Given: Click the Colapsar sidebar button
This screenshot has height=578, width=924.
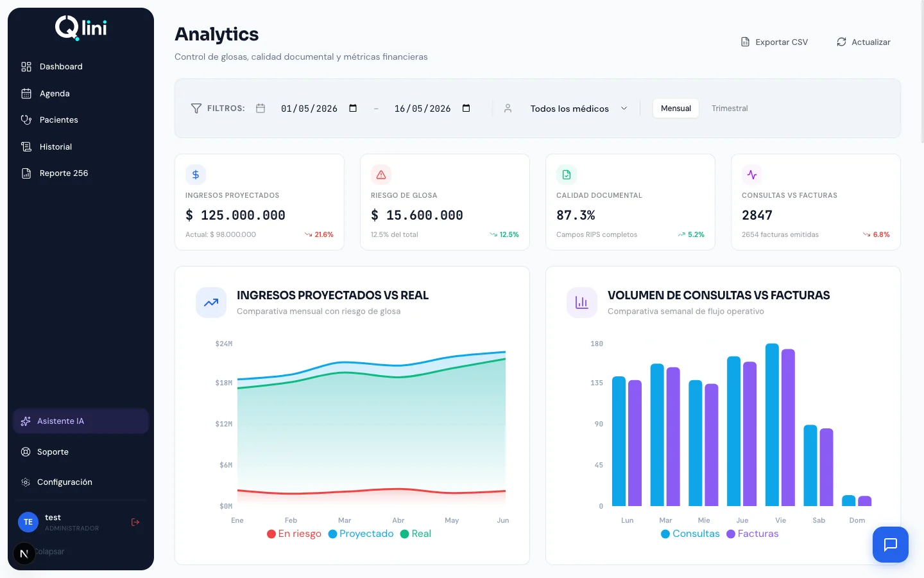Looking at the screenshot, I should [x=50, y=552].
